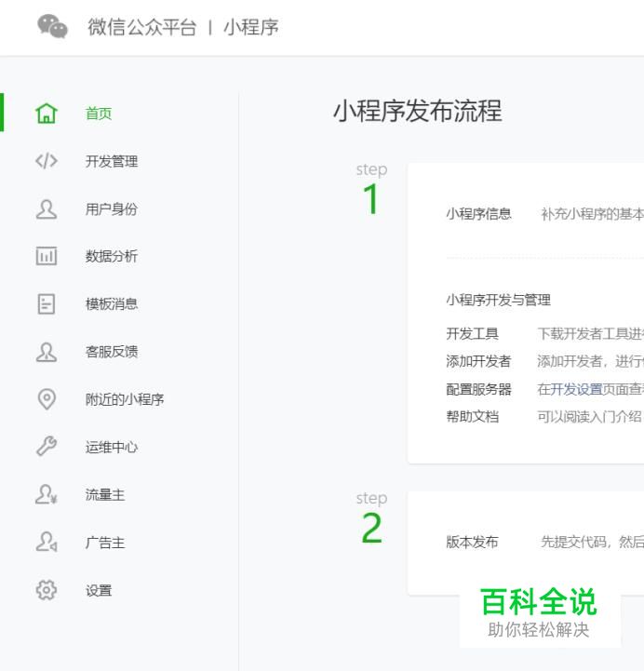Click the 配置服务器 row label
The height and width of the screenshot is (671, 644).
[479, 389]
